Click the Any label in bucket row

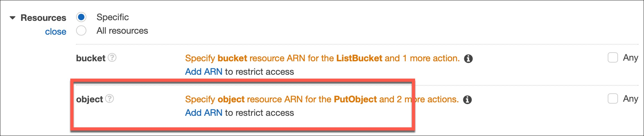pyautogui.click(x=631, y=58)
